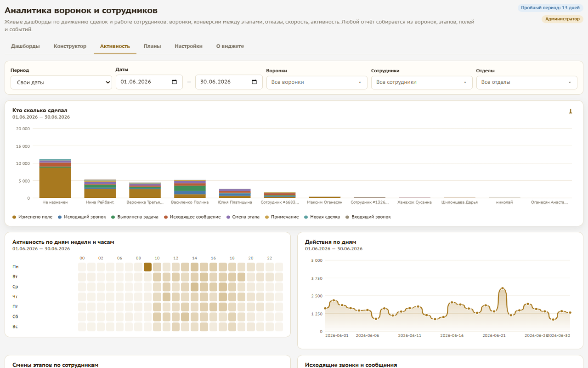Screen dimensions: 588x368
Task: Open calendar picker for end date 30.06.2026
Action: [x=254, y=82]
